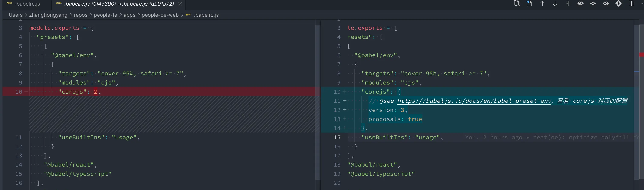Click "@babel/typescript" in the right pane

pyautogui.click(x=381, y=174)
